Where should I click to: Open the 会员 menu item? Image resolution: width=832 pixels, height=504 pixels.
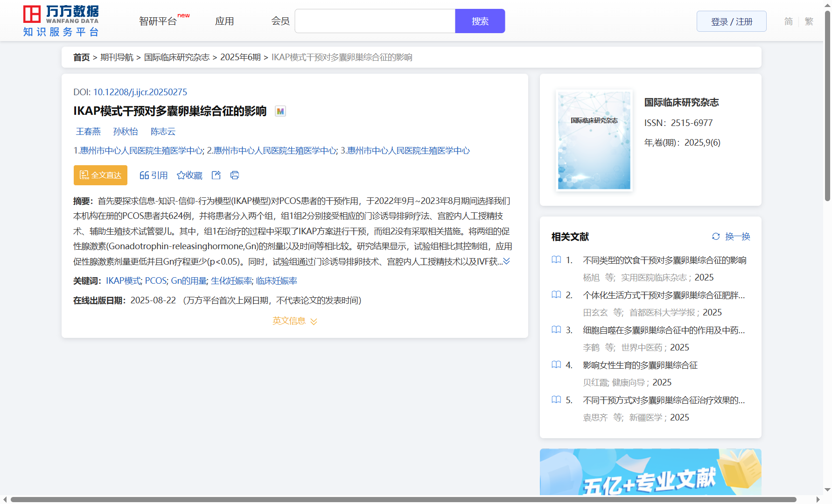280,21
